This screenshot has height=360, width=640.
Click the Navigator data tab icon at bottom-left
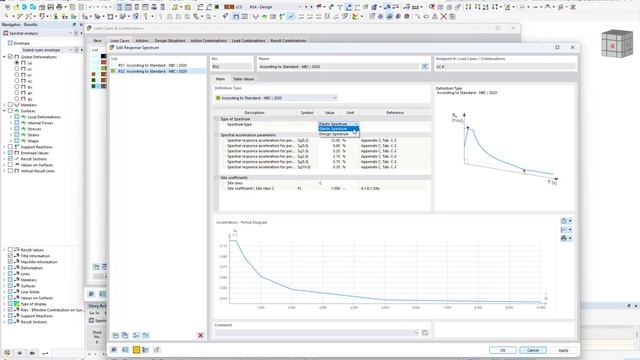point(7,353)
